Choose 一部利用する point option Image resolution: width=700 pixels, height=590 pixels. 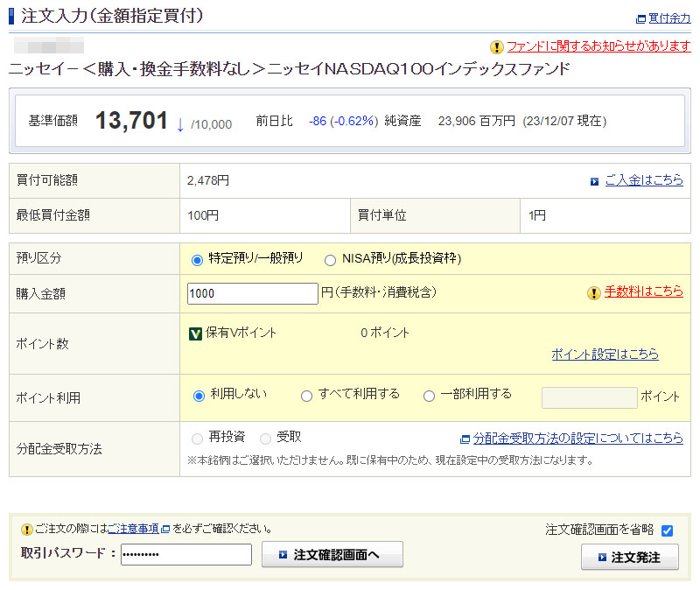click(x=429, y=396)
